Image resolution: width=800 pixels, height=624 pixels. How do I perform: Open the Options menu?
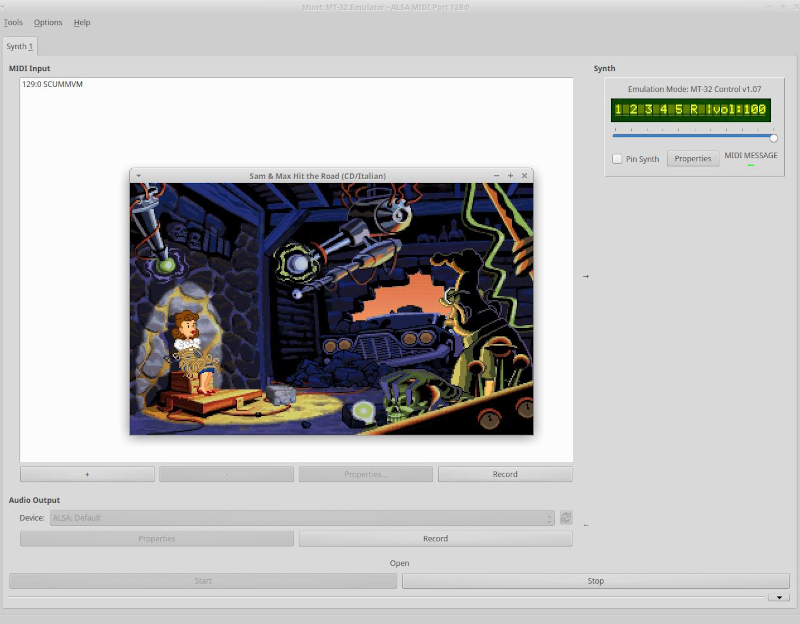pyautogui.click(x=48, y=22)
